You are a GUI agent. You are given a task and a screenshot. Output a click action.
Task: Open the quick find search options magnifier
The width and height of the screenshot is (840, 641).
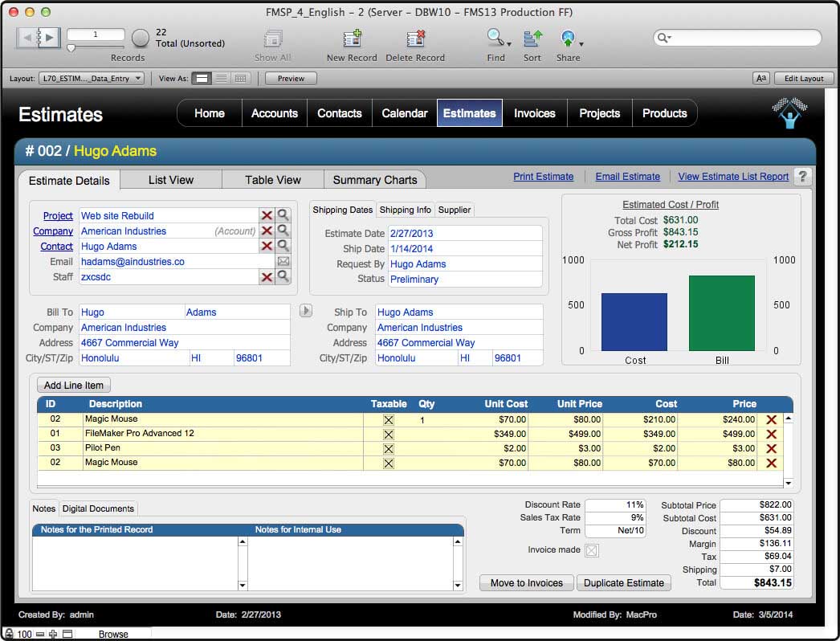pos(664,38)
